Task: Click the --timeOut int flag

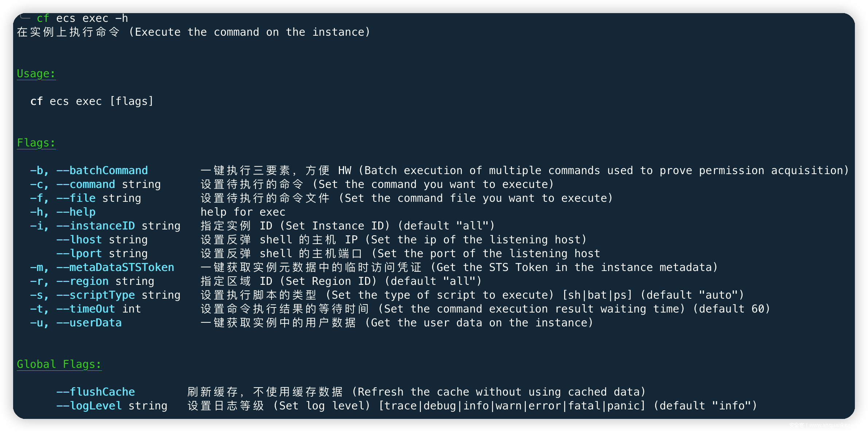Action: [98, 309]
